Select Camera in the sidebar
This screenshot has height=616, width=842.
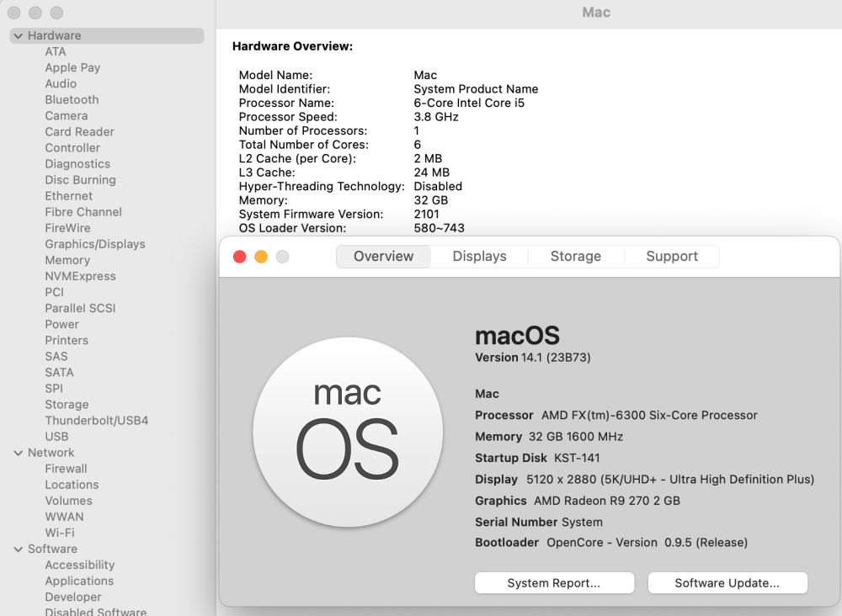[x=66, y=116]
